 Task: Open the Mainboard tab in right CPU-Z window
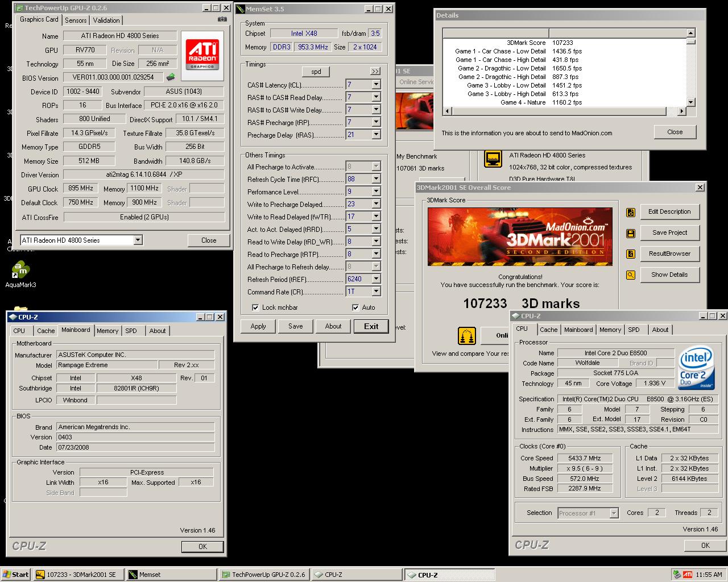(578, 330)
